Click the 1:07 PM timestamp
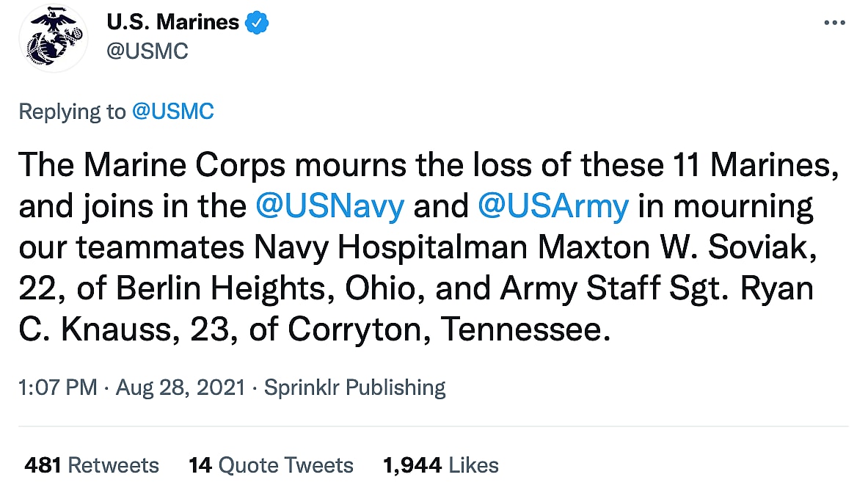This screenshot has width=868, height=499. [58, 387]
